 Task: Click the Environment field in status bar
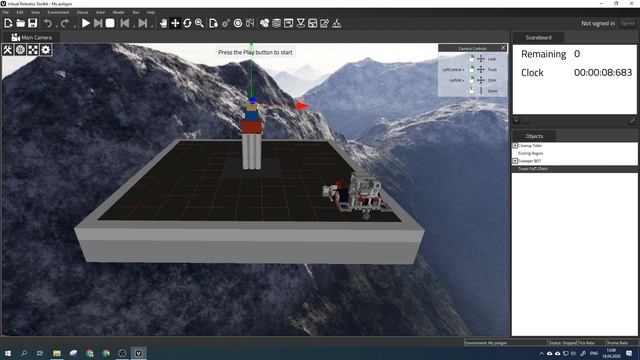(505, 342)
